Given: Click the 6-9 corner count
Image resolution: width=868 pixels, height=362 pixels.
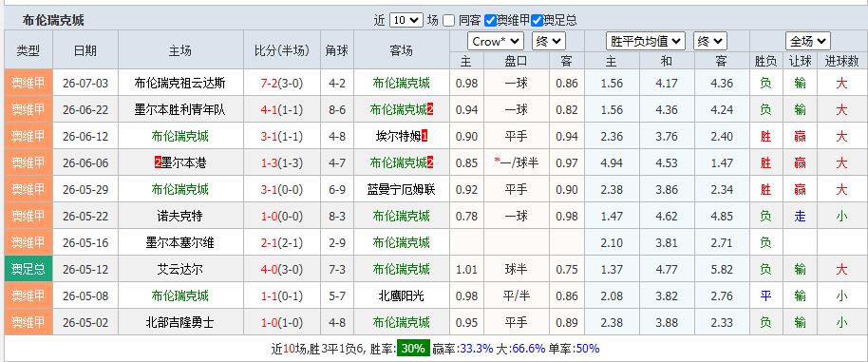Looking at the screenshot, I should [337, 190].
